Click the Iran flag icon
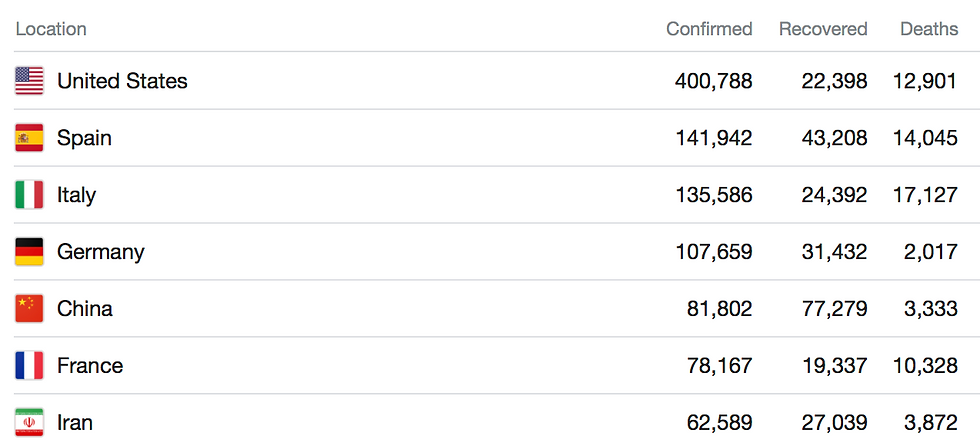Viewport: 980px width, 446px height. pos(29,423)
